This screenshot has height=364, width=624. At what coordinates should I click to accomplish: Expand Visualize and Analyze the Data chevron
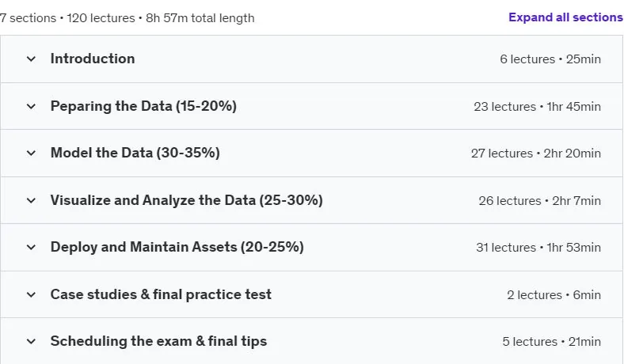[31, 200]
